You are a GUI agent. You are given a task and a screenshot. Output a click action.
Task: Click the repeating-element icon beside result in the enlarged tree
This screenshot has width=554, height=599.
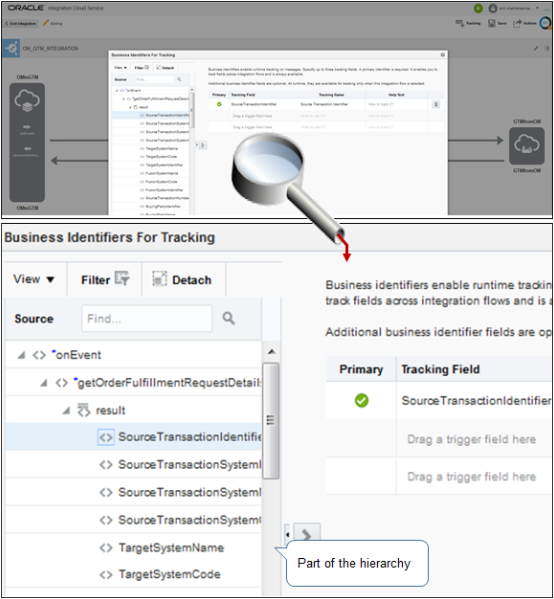[x=83, y=410]
